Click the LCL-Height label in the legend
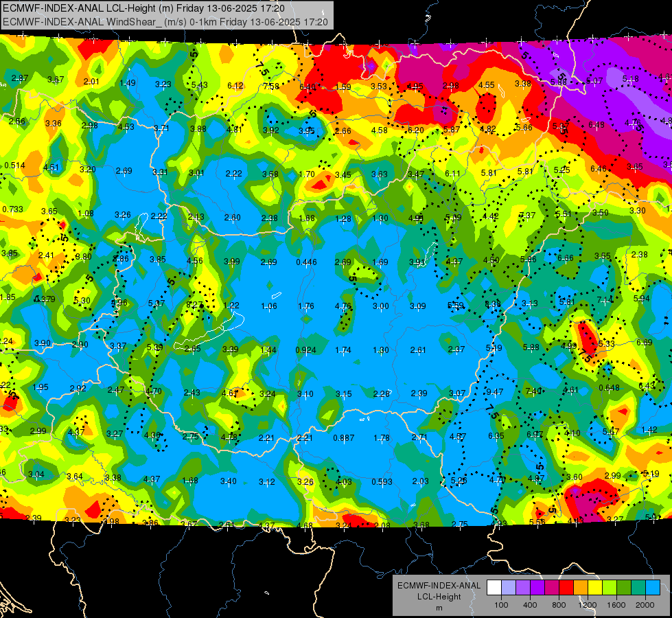The height and width of the screenshot is (618, 672). pyautogui.click(x=439, y=597)
